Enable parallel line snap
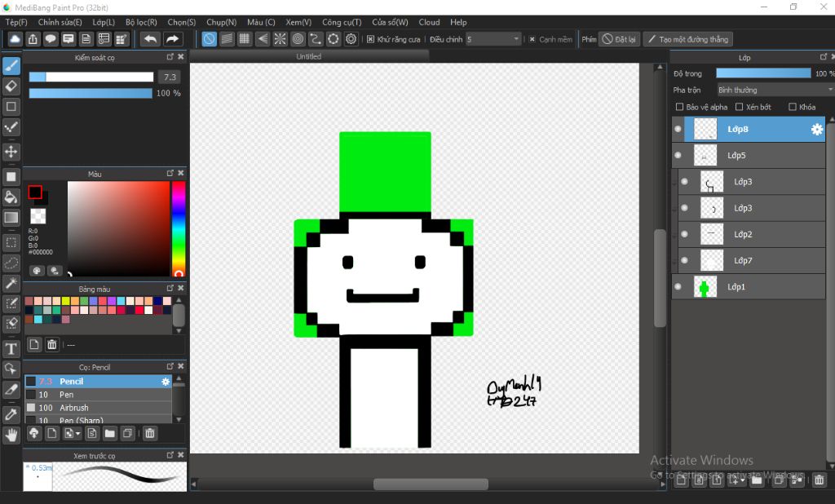This screenshot has width=835, height=504. click(x=227, y=39)
